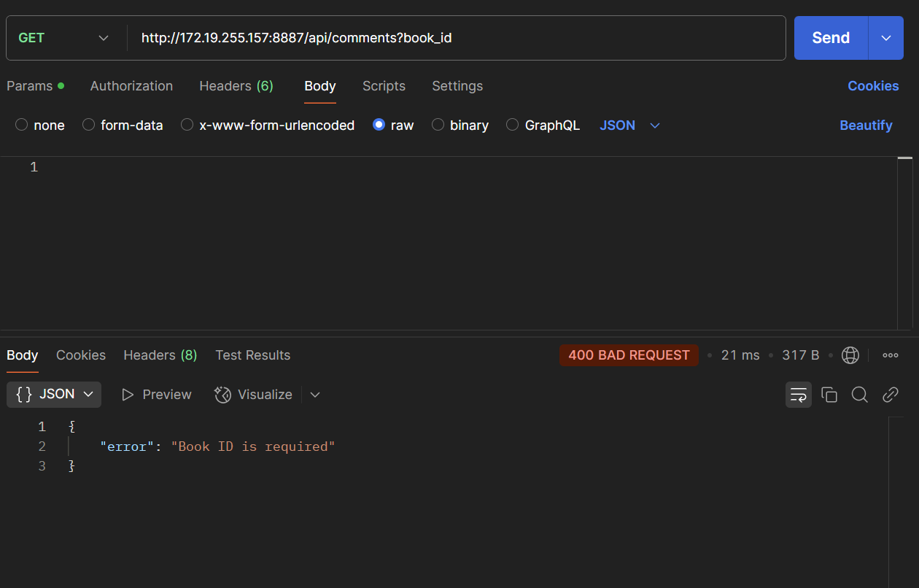Open the response {} JSON format dropdown
Image resolution: width=919 pixels, height=588 pixels.
[x=54, y=394]
